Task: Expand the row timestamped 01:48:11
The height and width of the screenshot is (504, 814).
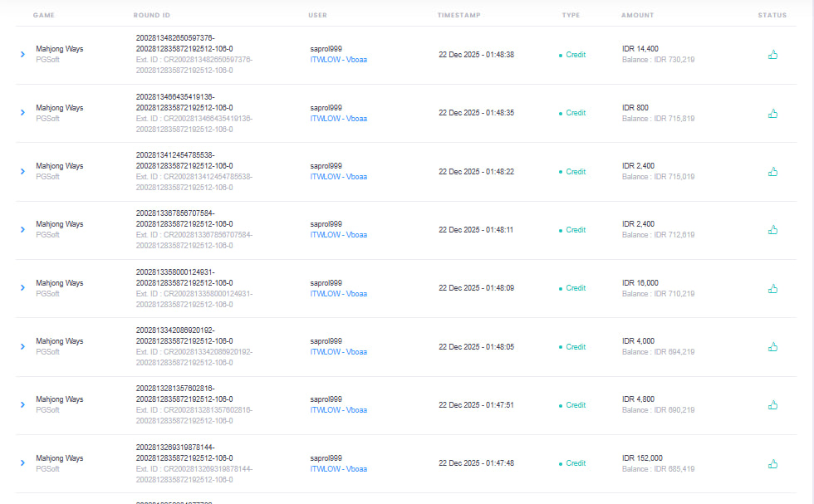Action: click(22, 229)
